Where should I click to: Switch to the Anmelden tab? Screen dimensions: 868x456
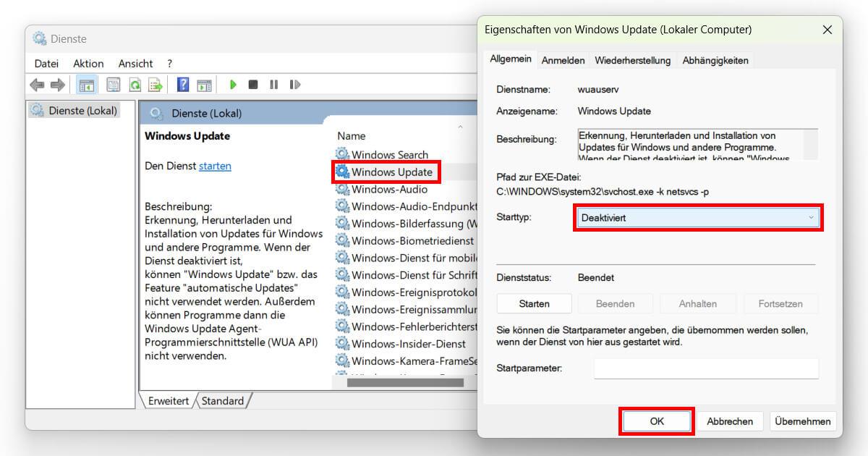click(x=563, y=60)
